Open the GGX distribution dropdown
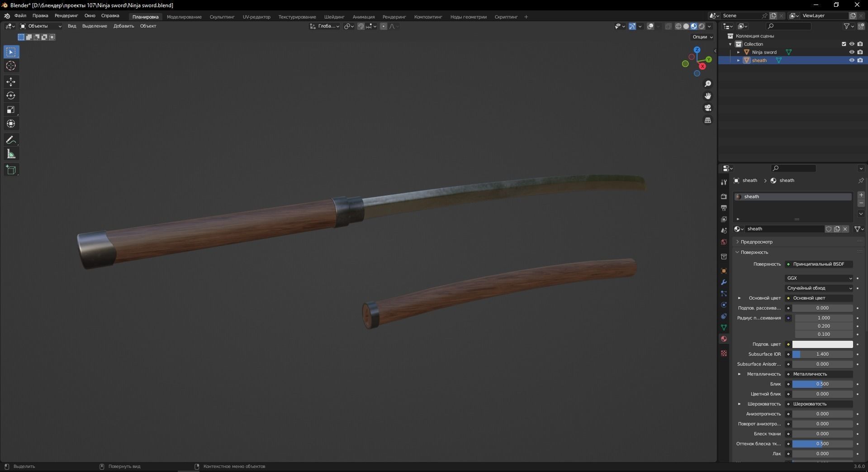The height and width of the screenshot is (472, 868). (x=819, y=278)
